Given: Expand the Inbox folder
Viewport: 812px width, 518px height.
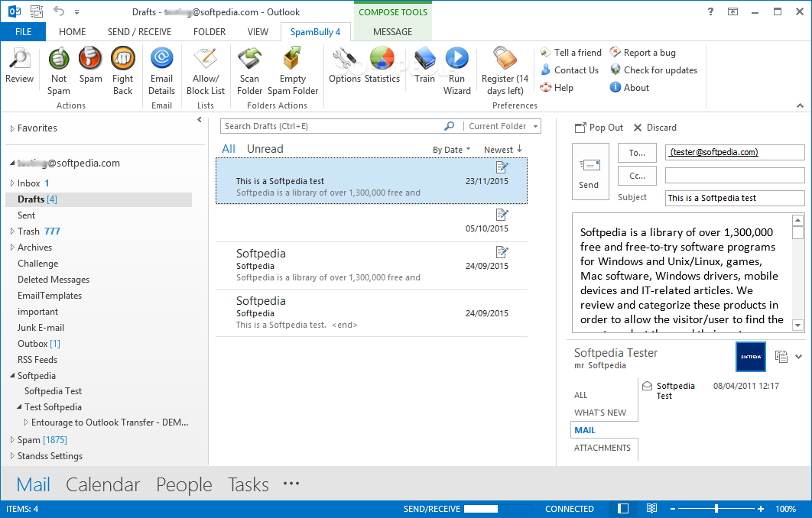Looking at the screenshot, I should (12, 183).
